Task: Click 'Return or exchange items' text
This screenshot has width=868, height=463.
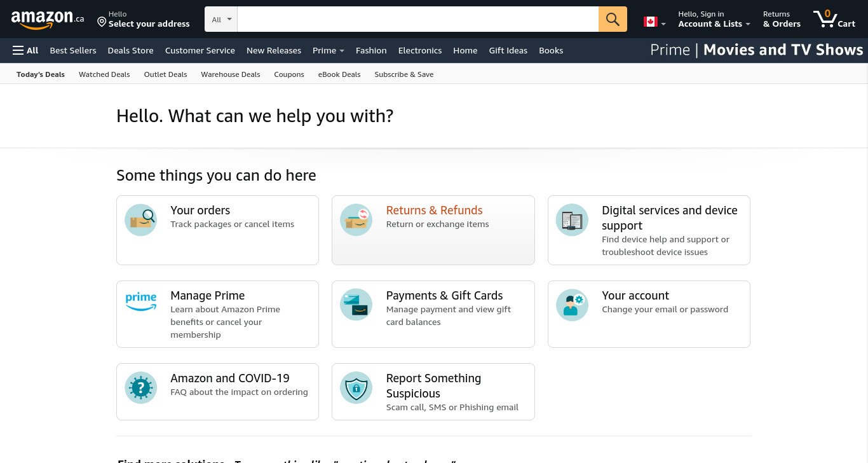Action: coord(437,225)
